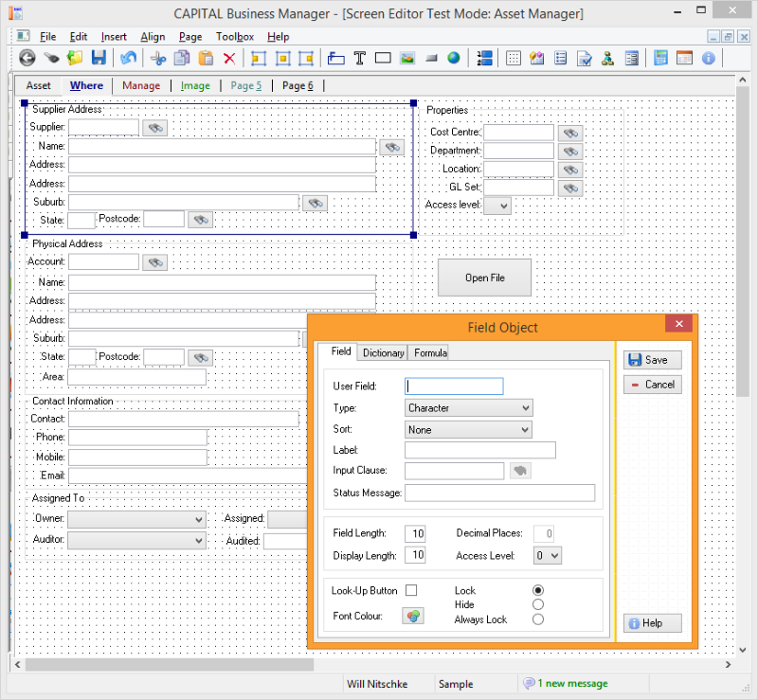This screenshot has width=758, height=700.
Task: Tick the Look-Up Button checkbox
Action: tap(411, 590)
